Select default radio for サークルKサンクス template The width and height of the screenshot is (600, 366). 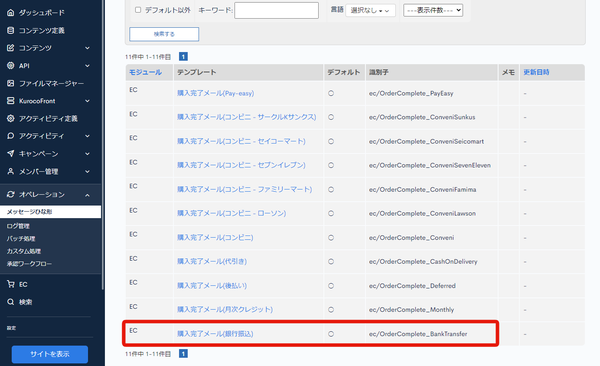[331, 117]
